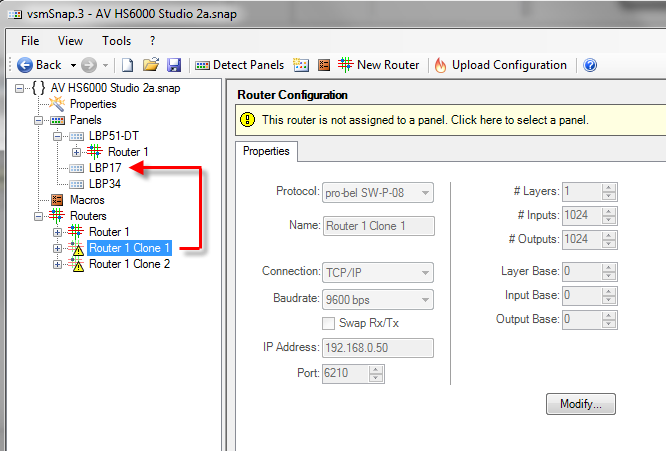Screen dimensions: 666x451
Task: Open the Baudrate dropdown
Action: pos(378,299)
